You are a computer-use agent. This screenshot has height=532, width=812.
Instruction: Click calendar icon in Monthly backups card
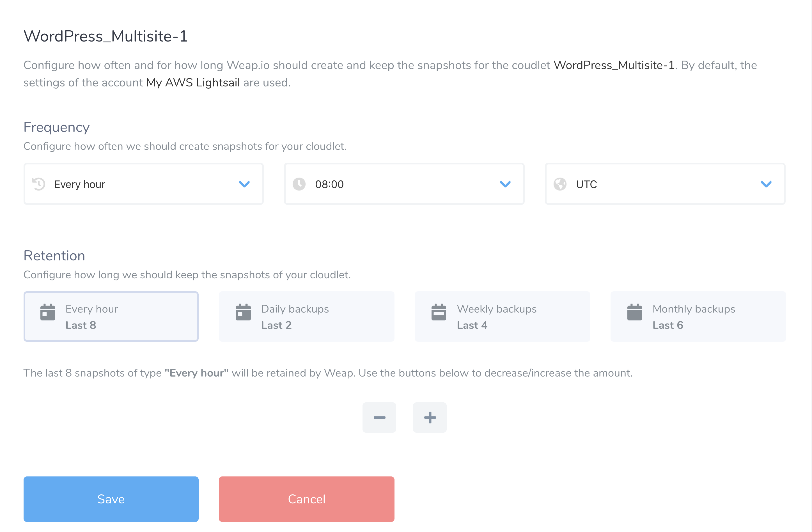[x=635, y=312]
